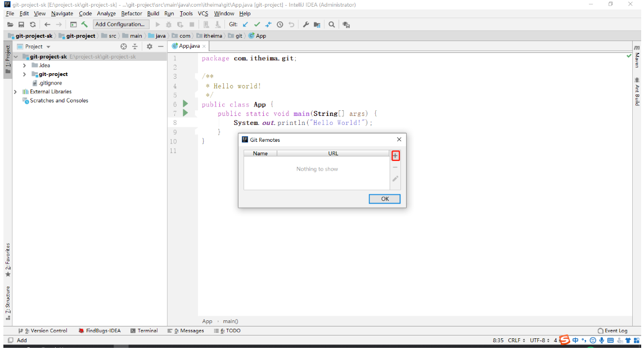Click the itheima breadcrumb in navigation bar

[209, 36]
